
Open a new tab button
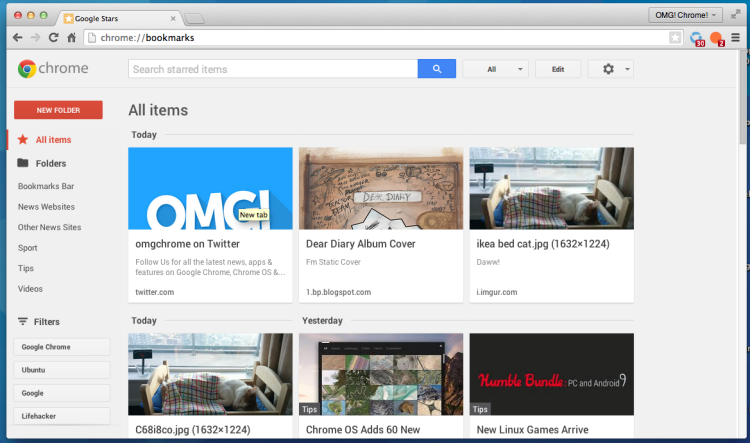point(194,19)
